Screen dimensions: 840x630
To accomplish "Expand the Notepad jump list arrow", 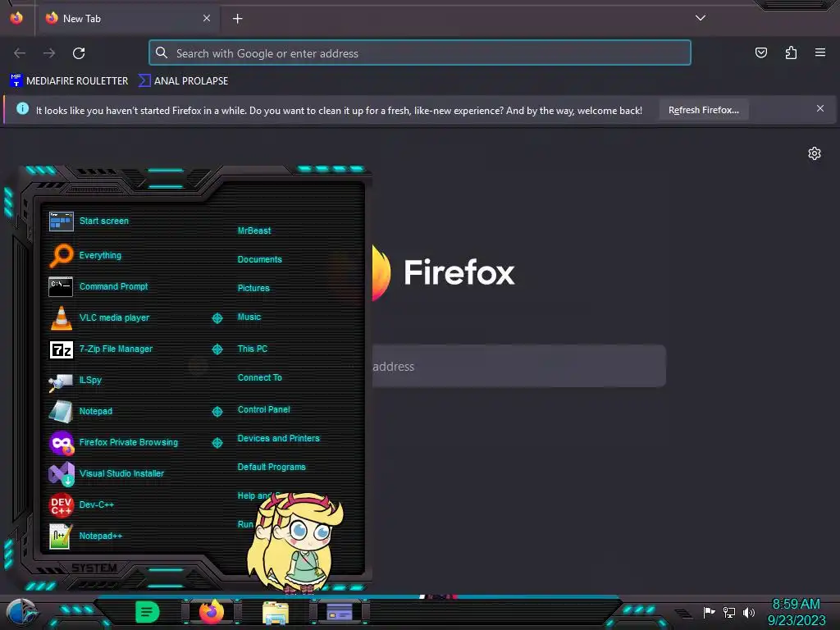I will click(217, 412).
